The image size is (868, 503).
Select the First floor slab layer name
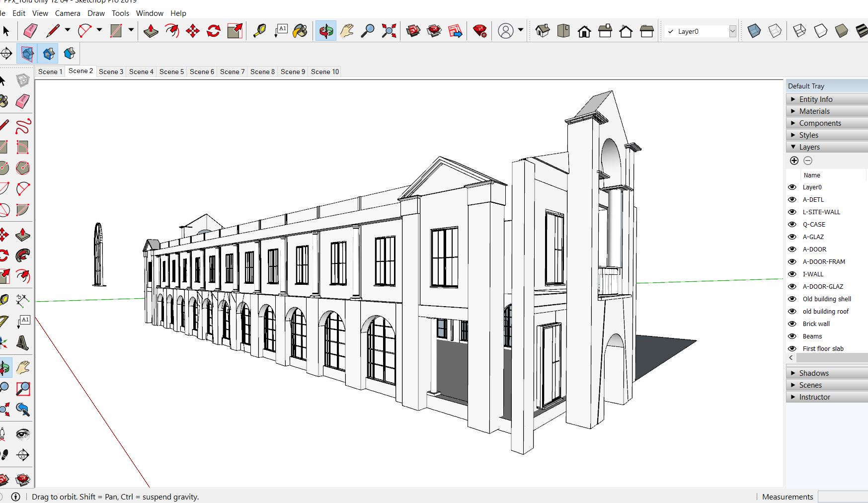pos(823,348)
